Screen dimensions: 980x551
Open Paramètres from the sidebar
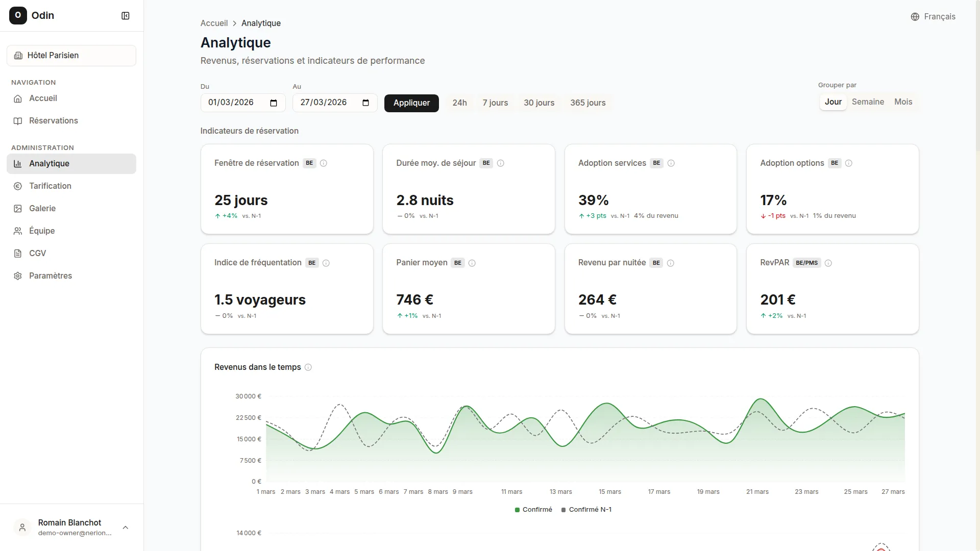(50, 275)
